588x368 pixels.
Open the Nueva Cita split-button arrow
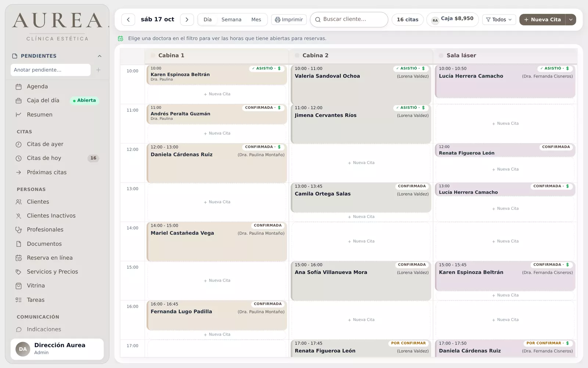coord(571,20)
